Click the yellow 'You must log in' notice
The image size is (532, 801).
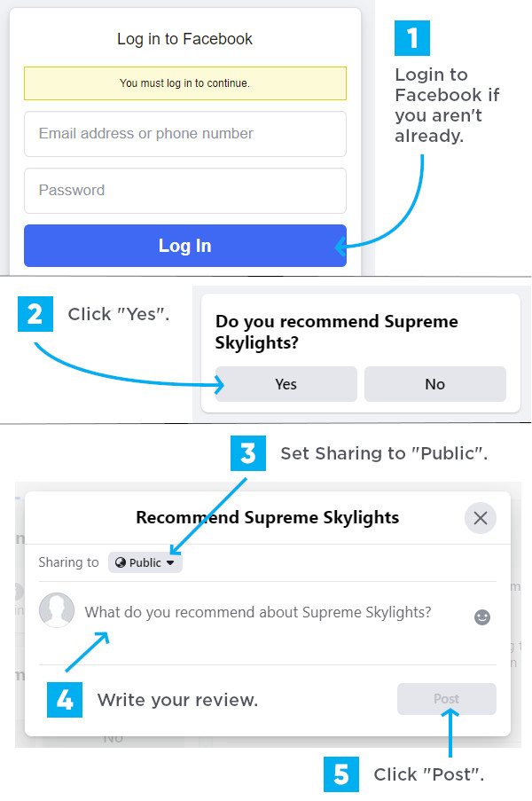(x=184, y=83)
